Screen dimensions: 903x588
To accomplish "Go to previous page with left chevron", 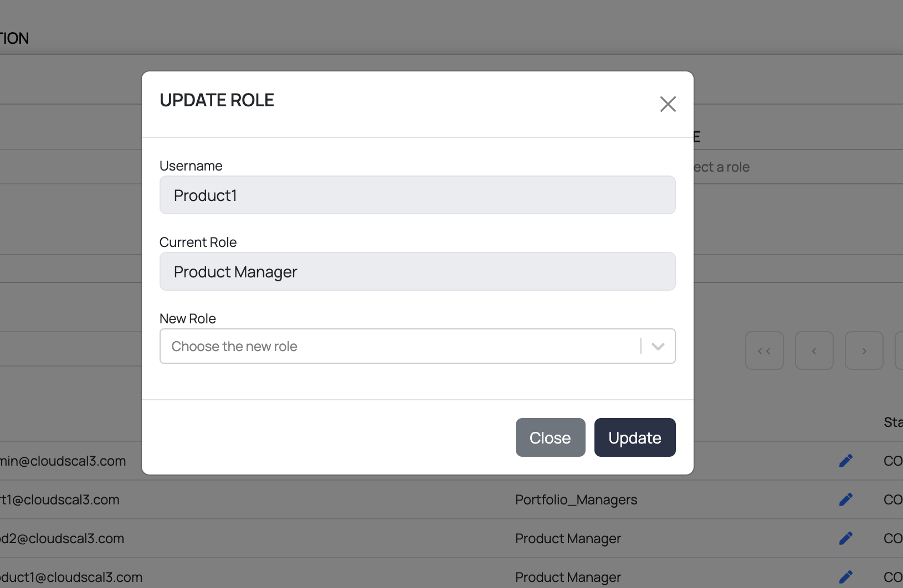I will coord(814,350).
